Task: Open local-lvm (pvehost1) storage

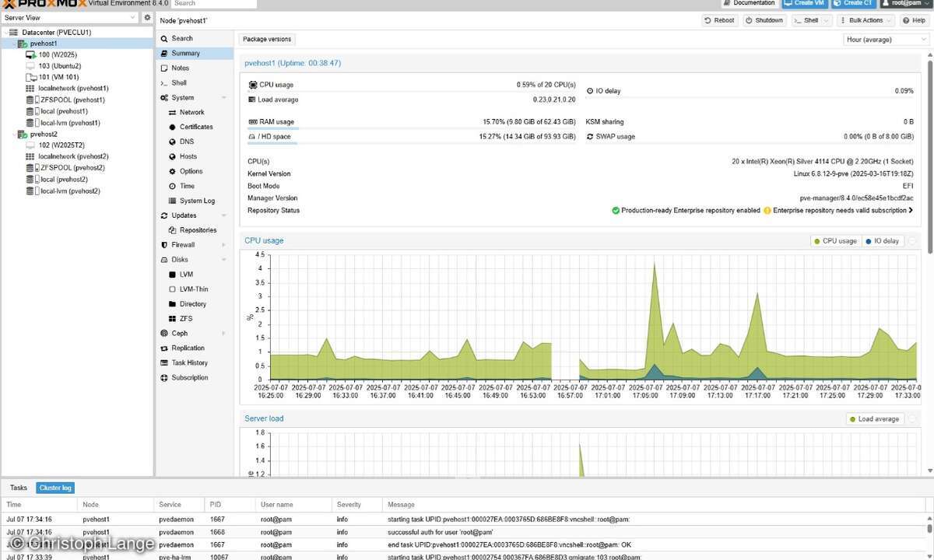Action: click(70, 123)
